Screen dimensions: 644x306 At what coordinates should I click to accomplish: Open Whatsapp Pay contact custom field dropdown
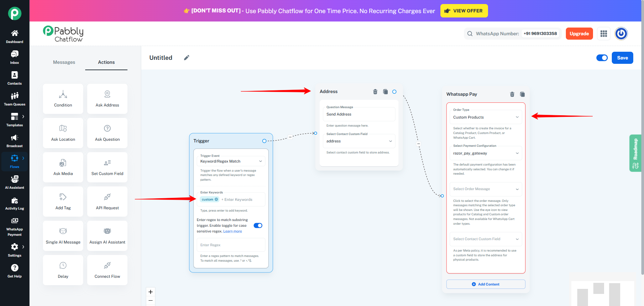coord(486,239)
